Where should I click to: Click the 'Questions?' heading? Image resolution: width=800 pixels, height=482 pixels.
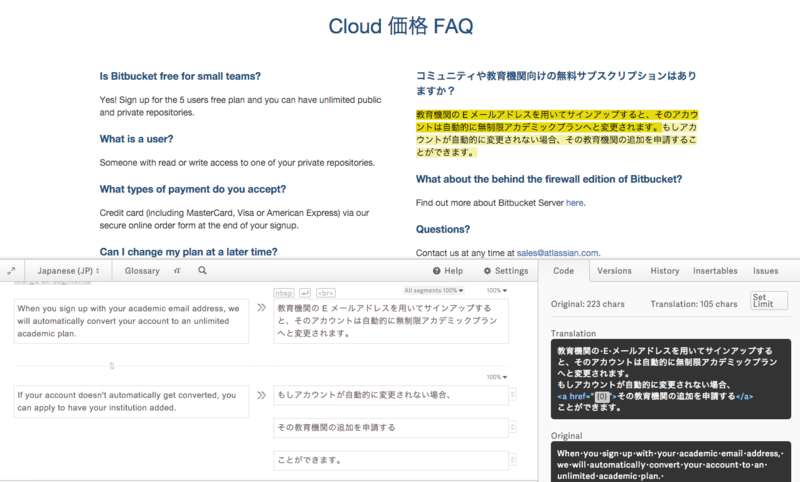(443, 230)
